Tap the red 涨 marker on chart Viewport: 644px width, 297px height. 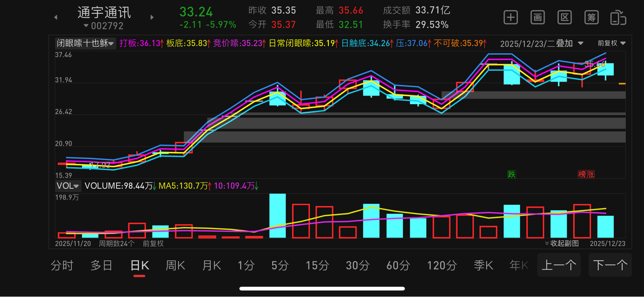pyautogui.click(x=590, y=174)
